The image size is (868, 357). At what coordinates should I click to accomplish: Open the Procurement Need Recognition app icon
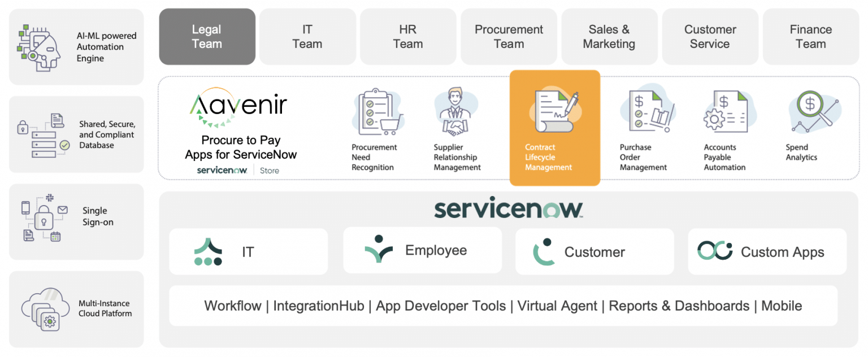[x=378, y=111]
